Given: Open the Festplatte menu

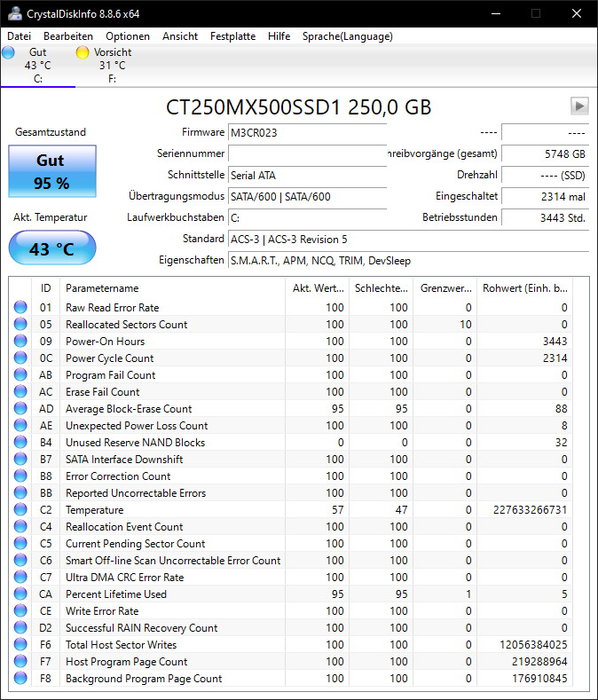Looking at the screenshot, I should pyautogui.click(x=232, y=36).
